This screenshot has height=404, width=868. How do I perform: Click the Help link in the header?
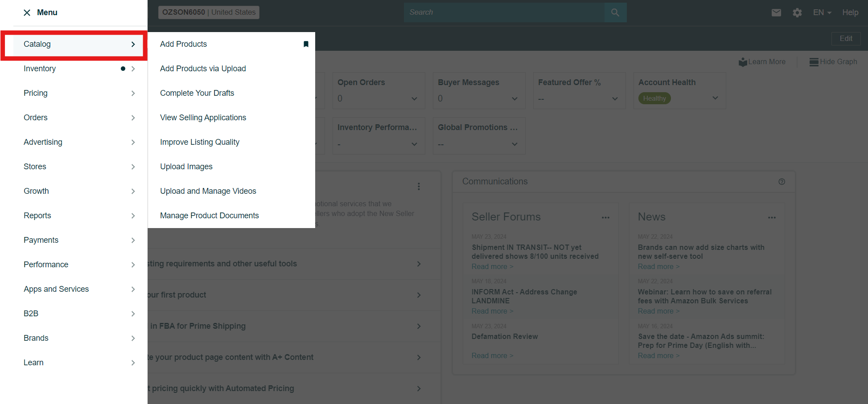point(850,12)
